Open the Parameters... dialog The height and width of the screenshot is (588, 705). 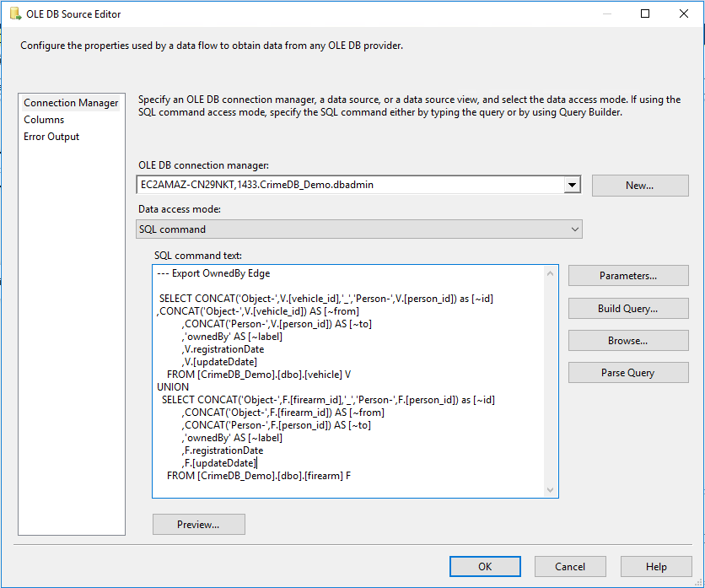[x=627, y=276]
